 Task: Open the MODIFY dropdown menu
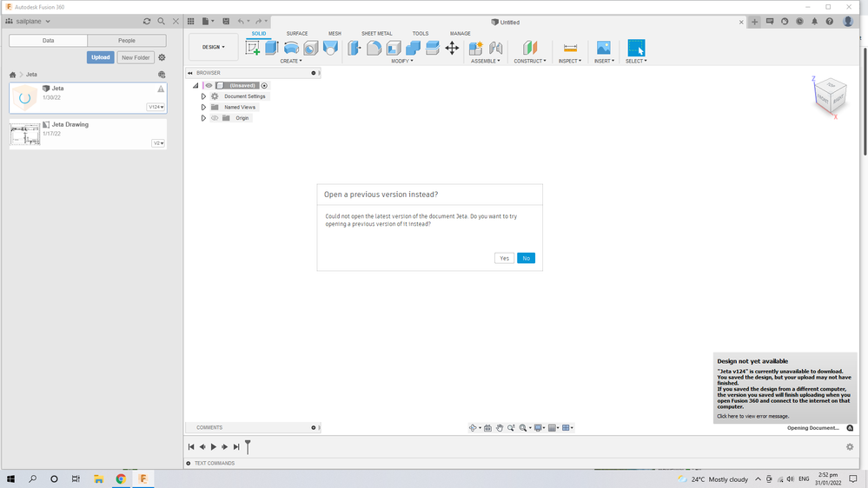tap(402, 62)
